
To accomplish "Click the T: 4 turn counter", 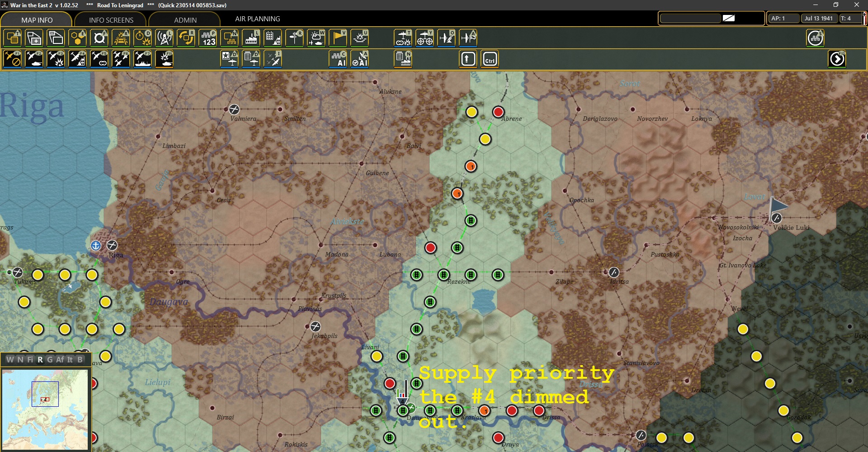I will (x=850, y=19).
